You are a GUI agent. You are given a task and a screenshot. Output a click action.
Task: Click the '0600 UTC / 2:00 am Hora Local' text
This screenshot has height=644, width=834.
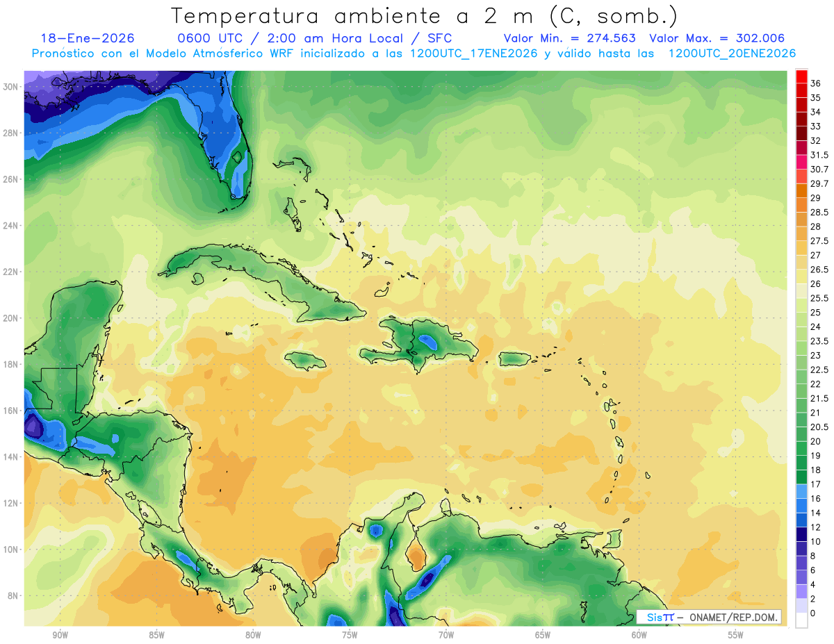click(x=290, y=38)
